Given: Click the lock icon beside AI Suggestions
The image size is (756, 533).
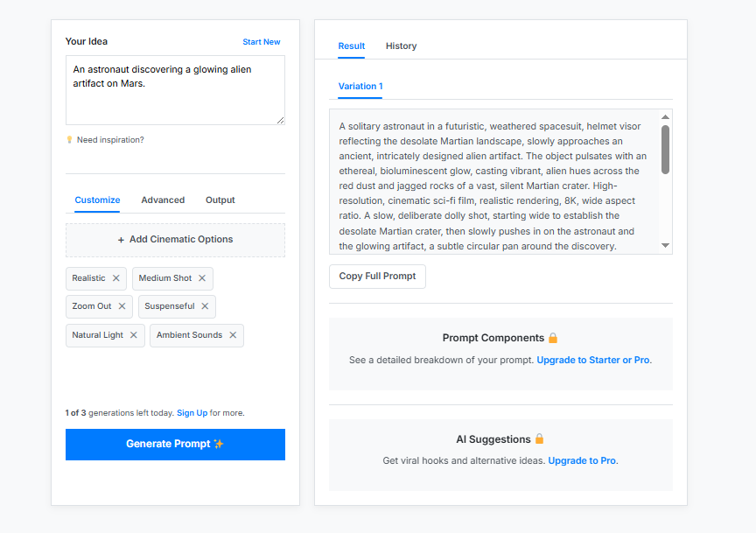Looking at the screenshot, I should coord(540,439).
